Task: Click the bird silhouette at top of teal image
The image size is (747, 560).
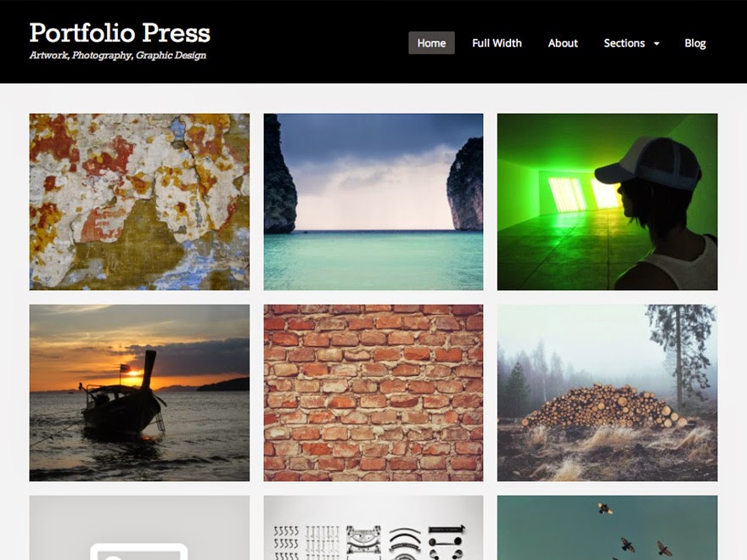Action: pos(605,508)
